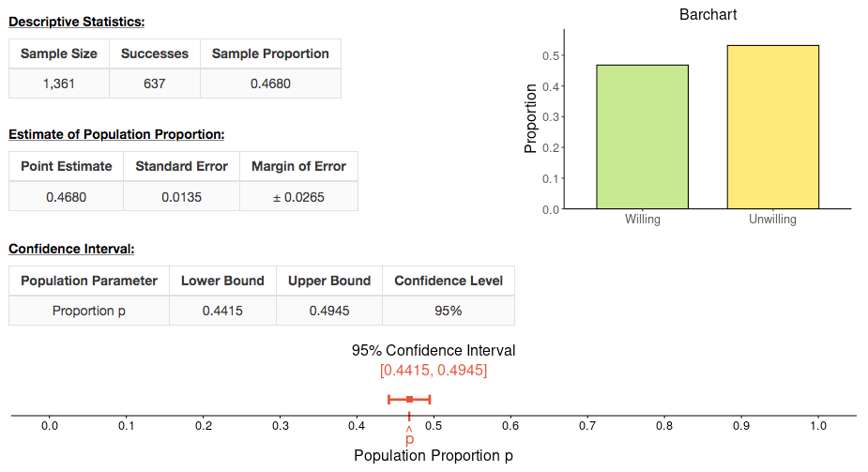Click the Descriptive Statistics heading

(77, 22)
